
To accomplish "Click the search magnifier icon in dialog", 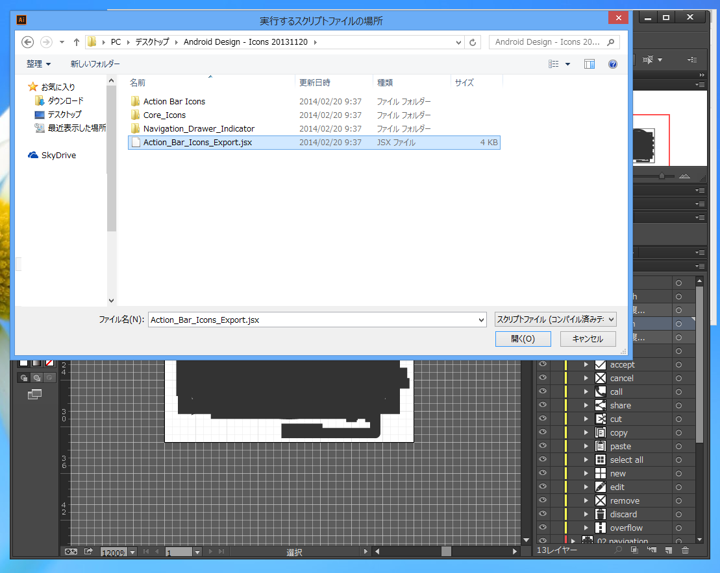I will coord(611,42).
